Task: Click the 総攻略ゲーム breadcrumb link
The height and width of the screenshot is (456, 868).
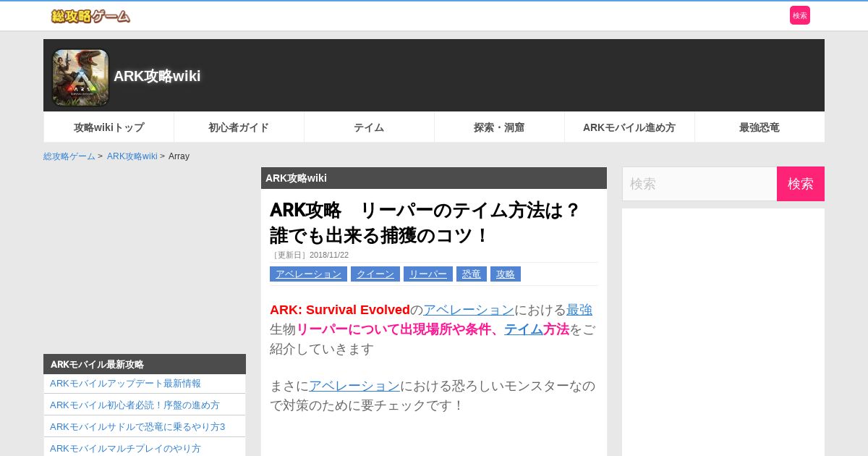Action: [69, 156]
